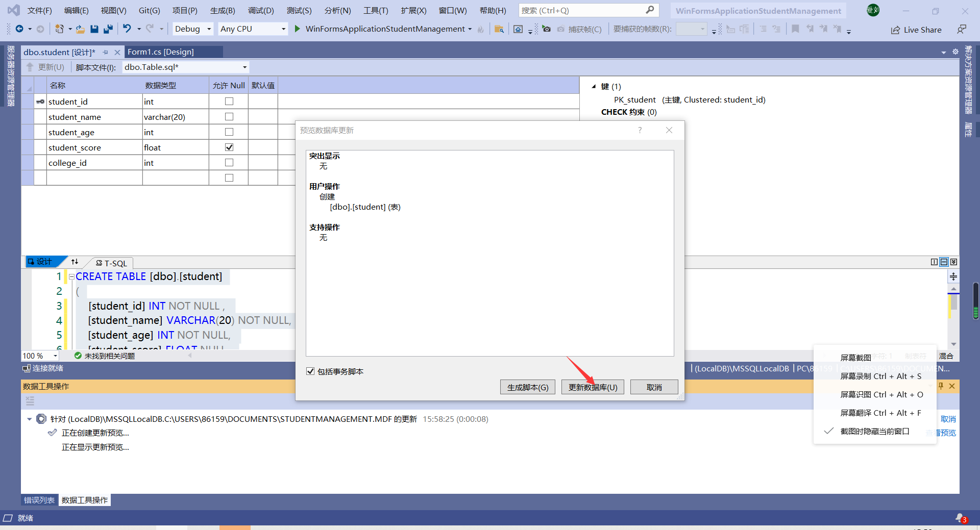Image resolution: width=980 pixels, height=530 pixels.
Task: Switch to the Form1.cs [Design] tab
Action: (x=161, y=52)
